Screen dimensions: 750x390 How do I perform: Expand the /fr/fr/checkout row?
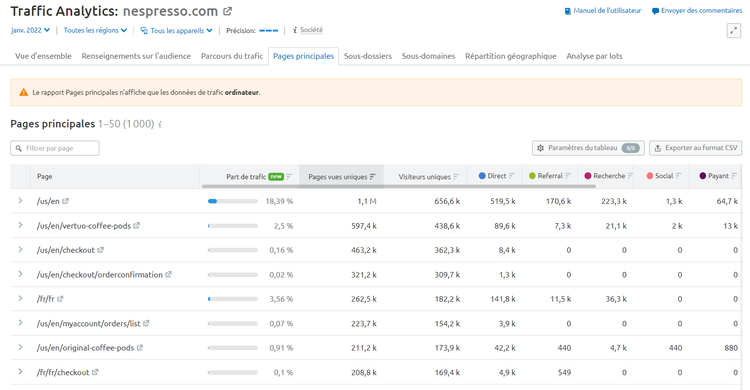20,371
